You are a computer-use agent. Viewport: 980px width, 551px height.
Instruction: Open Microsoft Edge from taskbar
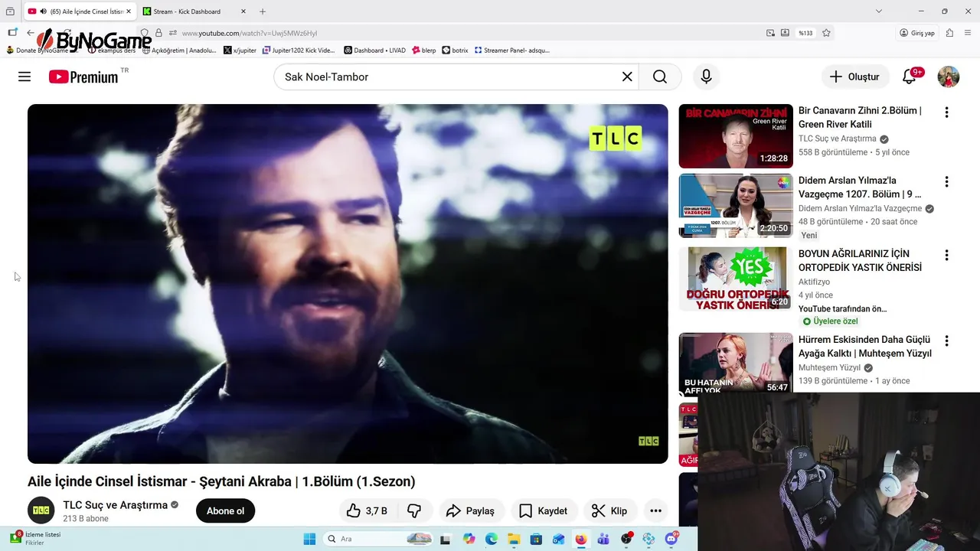click(492, 539)
